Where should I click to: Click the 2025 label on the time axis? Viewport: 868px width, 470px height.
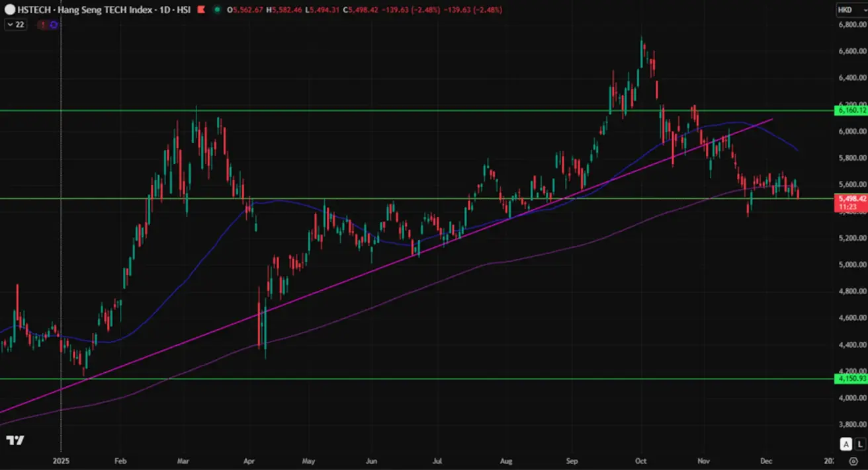(61, 461)
